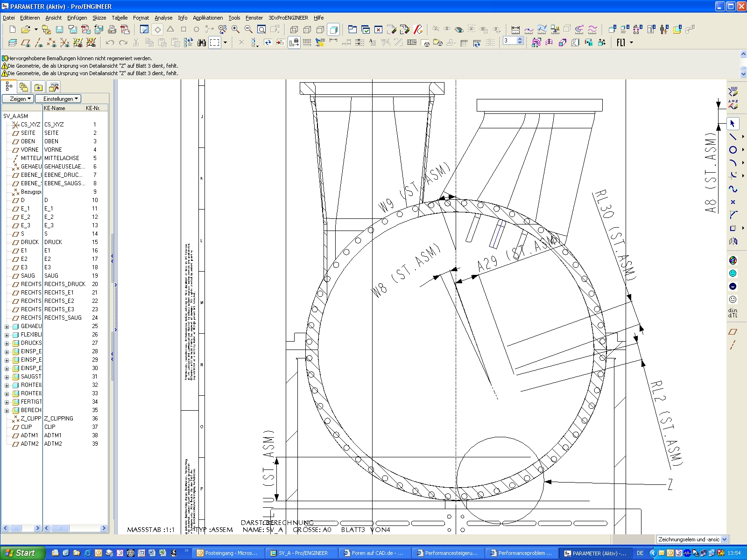Screen dimensions: 747x560
Task: Select the line sketch tool
Action: tap(733, 137)
